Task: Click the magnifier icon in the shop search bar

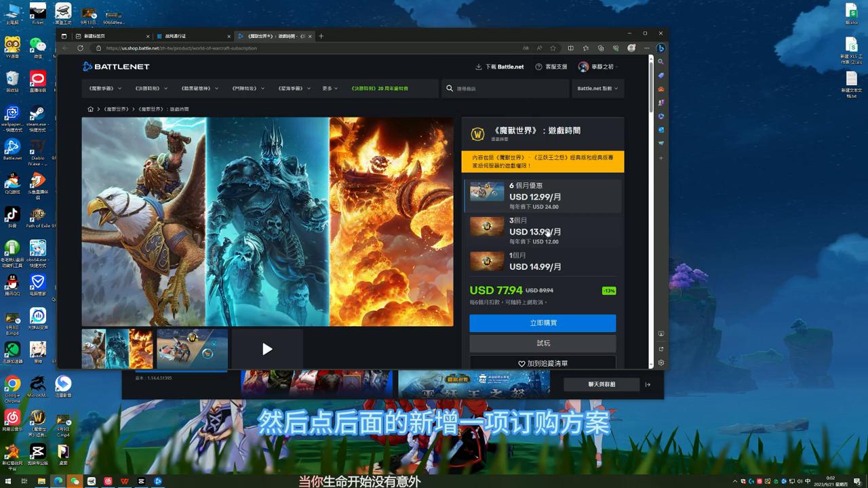Action: (x=450, y=88)
